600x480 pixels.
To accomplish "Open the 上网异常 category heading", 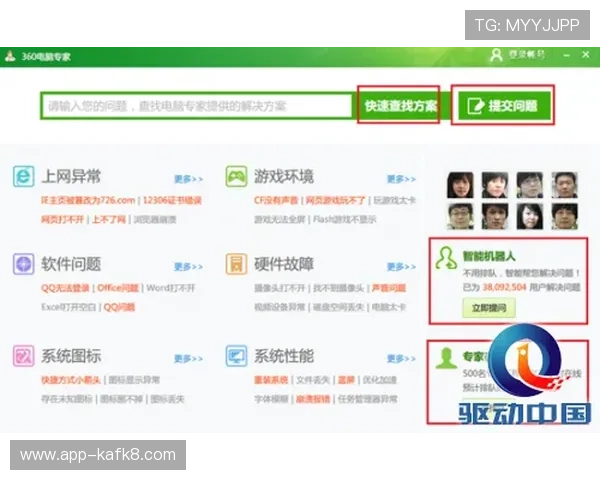I will (x=71, y=176).
